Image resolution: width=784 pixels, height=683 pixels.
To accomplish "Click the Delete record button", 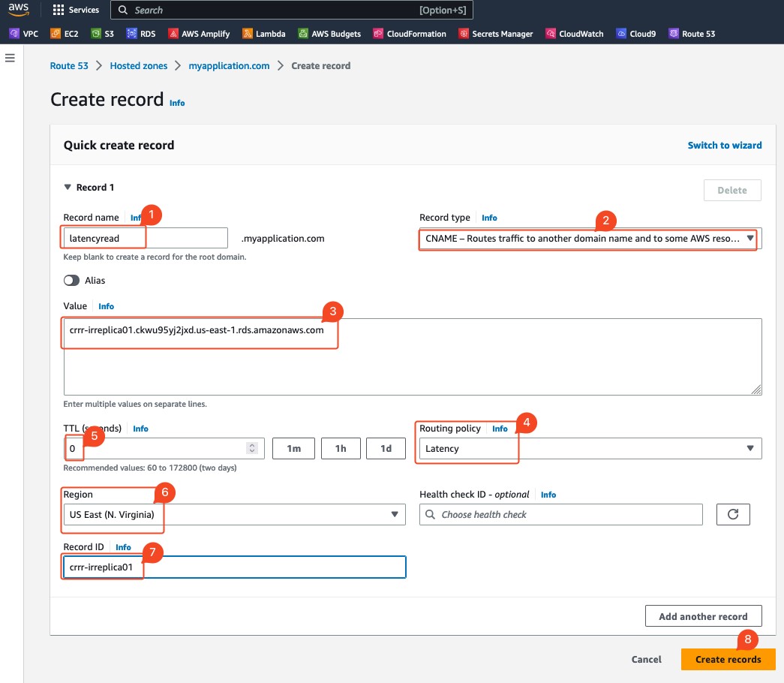I will tap(732, 190).
